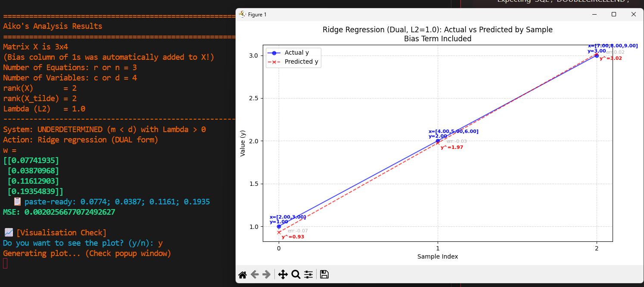Screen dimensions: 644x287
Task: Click the 'Predicted y' legend entry
Action: [301, 62]
